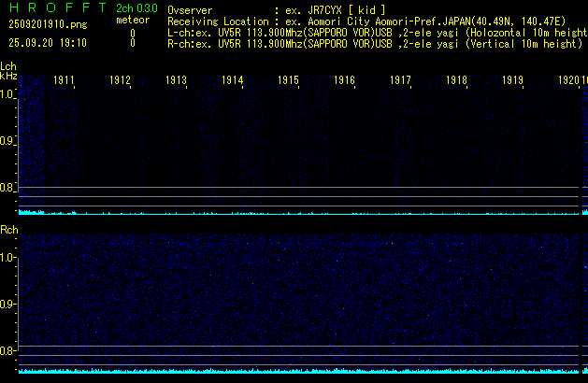Select the 1912 time tick label
The image size is (588, 383).
pos(120,81)
